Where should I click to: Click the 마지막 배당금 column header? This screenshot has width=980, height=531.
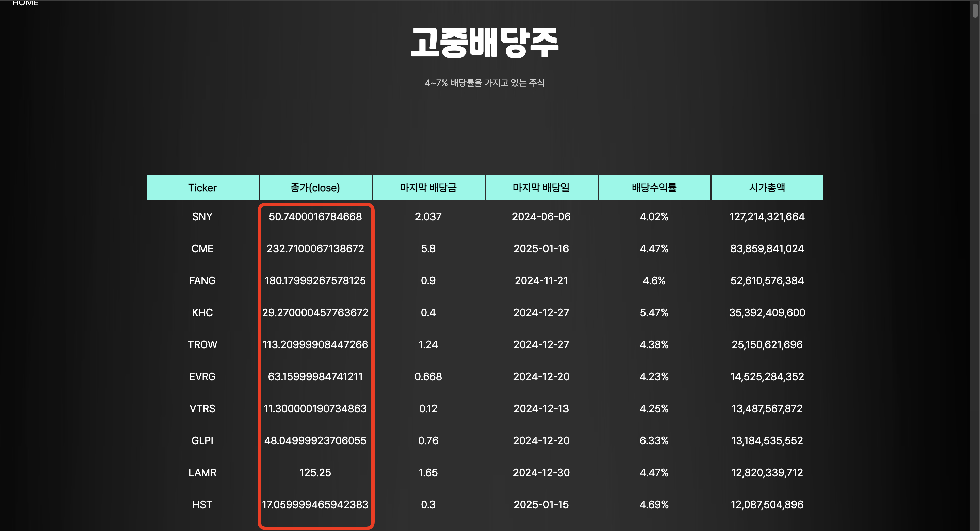pyautogui.click(x=428, y=188)
